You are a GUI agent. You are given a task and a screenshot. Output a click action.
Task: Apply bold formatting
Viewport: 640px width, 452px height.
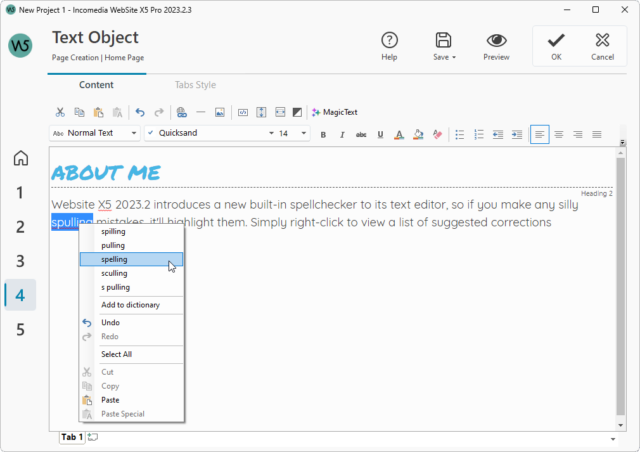[x=323, y=134]
